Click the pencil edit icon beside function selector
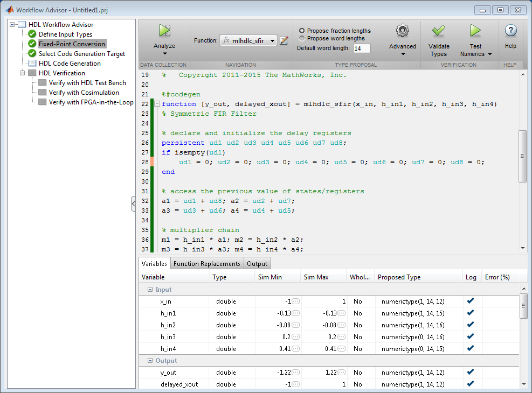This screenshot has width=532, height=393. click(284, 40)
